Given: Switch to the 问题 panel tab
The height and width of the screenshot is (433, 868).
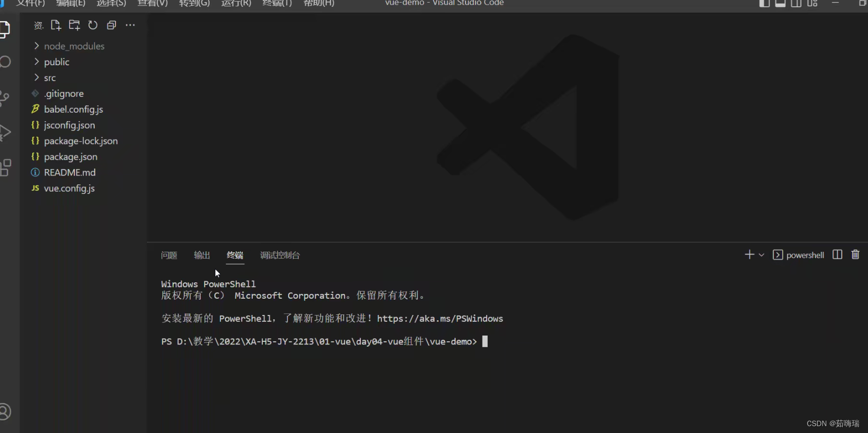Looking at the screenshot, I should [x=169, y=255].
